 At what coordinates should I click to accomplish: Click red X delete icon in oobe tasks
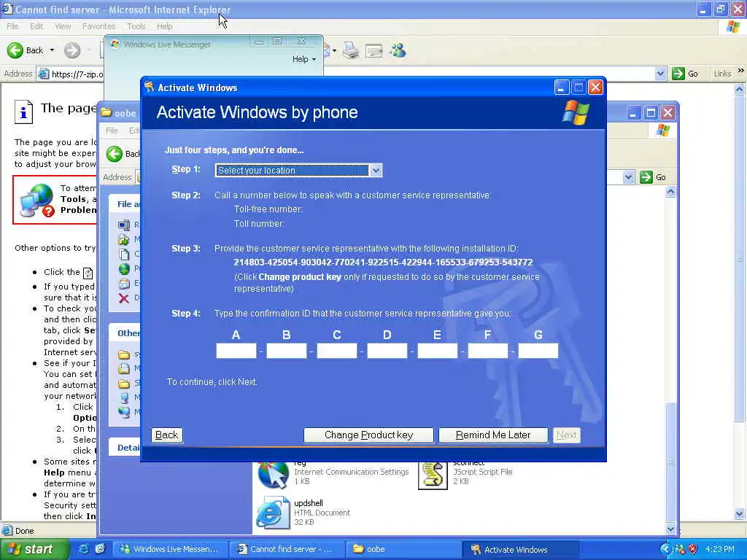click(x=124, y=298)
